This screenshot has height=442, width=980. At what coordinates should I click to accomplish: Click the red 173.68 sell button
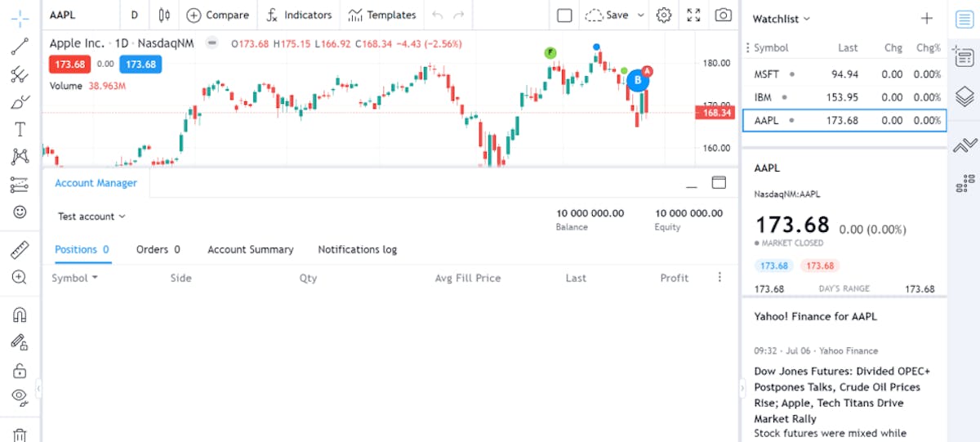(69, 64)
